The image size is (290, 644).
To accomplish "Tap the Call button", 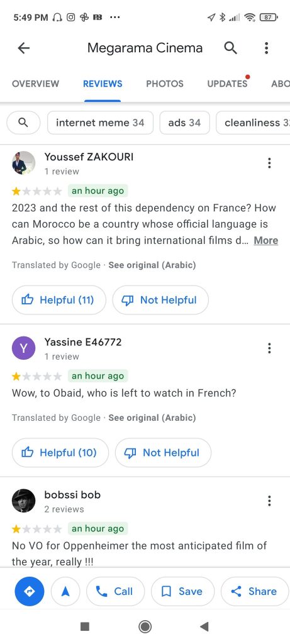I will (115, 591).
